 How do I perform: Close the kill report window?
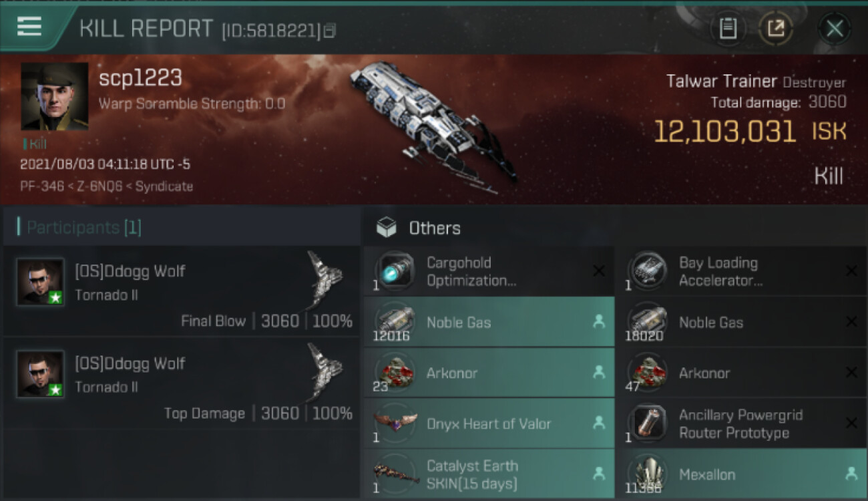(834, 29)
